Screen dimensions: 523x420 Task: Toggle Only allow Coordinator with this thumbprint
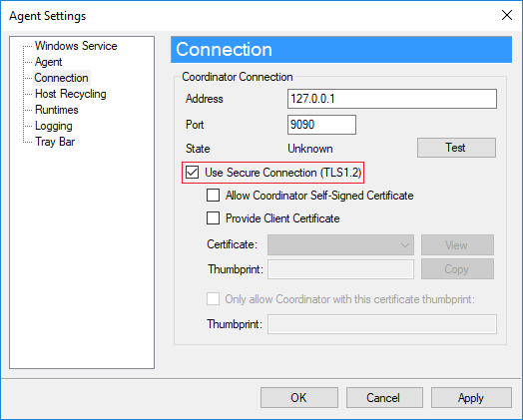pyautogui.click(x=213, y=299)
